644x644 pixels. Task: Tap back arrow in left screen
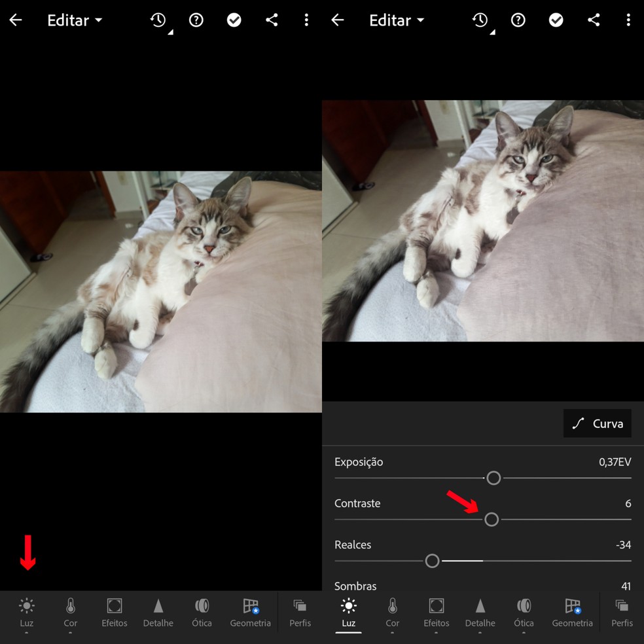(x=16, y=20)
